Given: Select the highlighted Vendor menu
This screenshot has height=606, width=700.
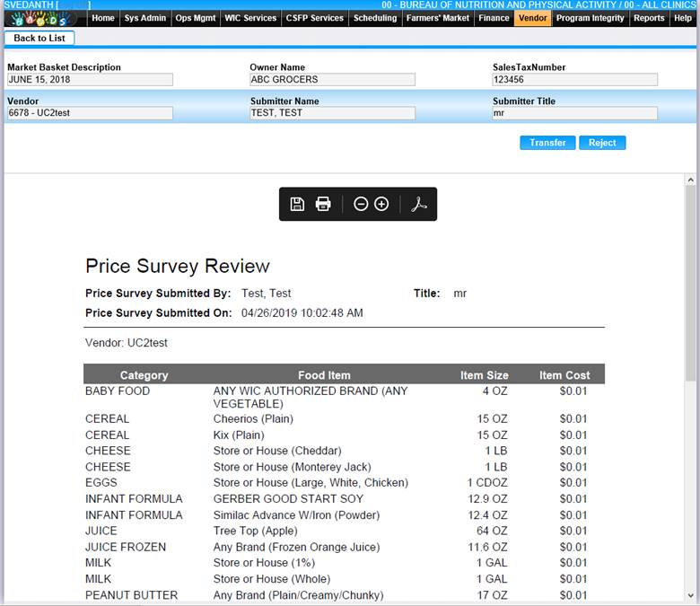Looking at the screenshot, I should coord(532,18).
